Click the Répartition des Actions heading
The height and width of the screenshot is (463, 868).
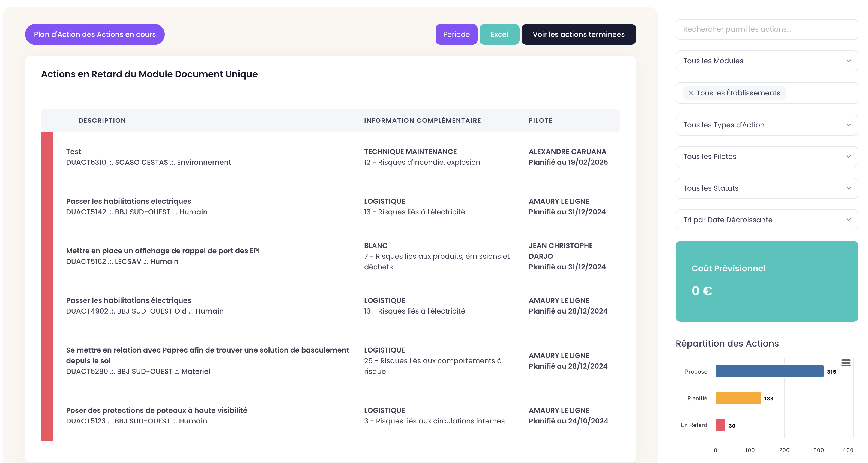(727, 344)
